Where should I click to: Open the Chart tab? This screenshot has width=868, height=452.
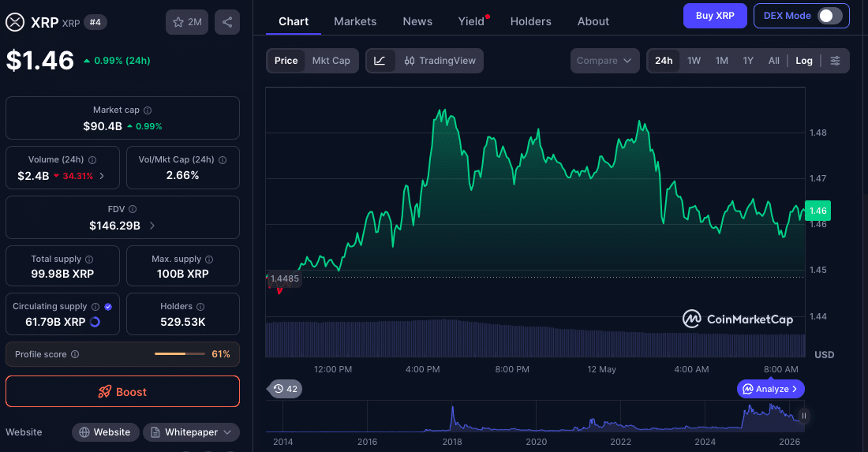[294, 21]
